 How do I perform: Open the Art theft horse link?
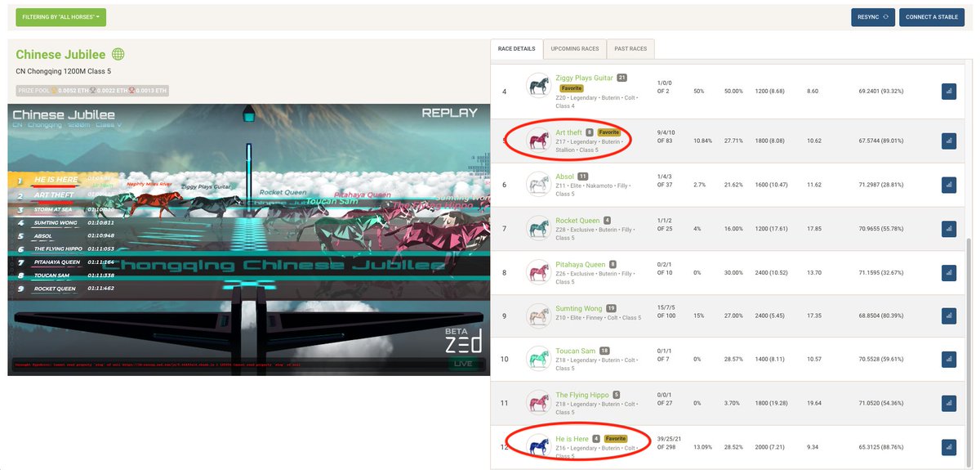tap(568, 132)
